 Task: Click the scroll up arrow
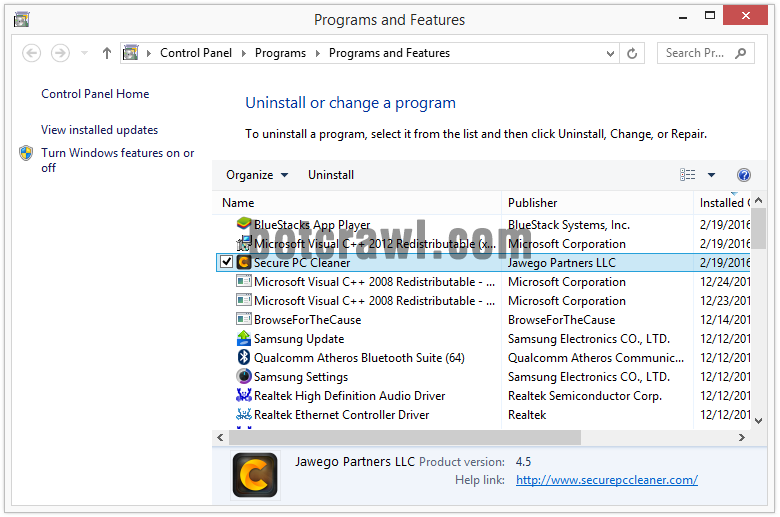758,200
